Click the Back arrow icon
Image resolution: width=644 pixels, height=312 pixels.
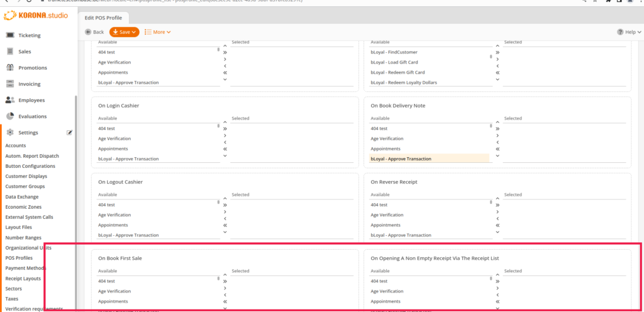point(88,32)
